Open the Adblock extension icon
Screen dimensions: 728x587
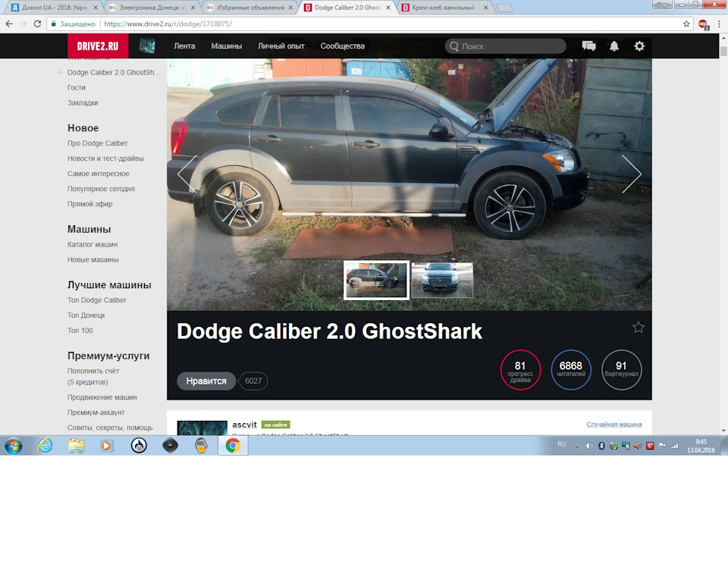click(x=704, y=24)
